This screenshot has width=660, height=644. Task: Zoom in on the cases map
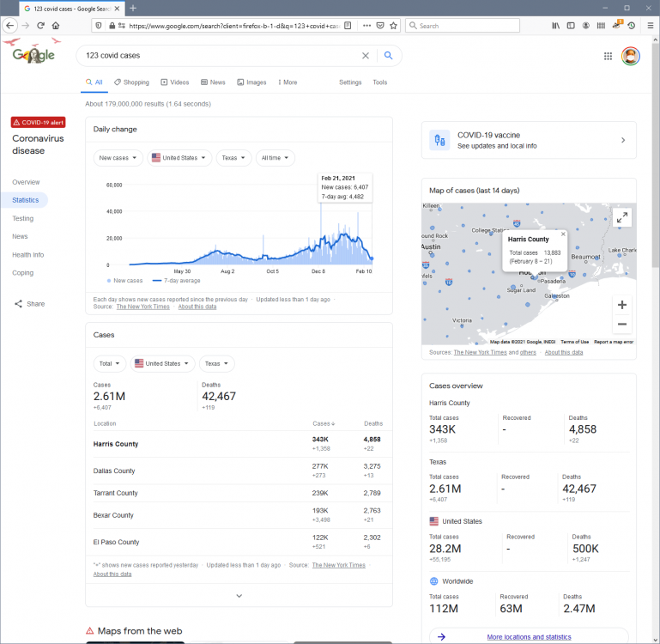(622, 305)
